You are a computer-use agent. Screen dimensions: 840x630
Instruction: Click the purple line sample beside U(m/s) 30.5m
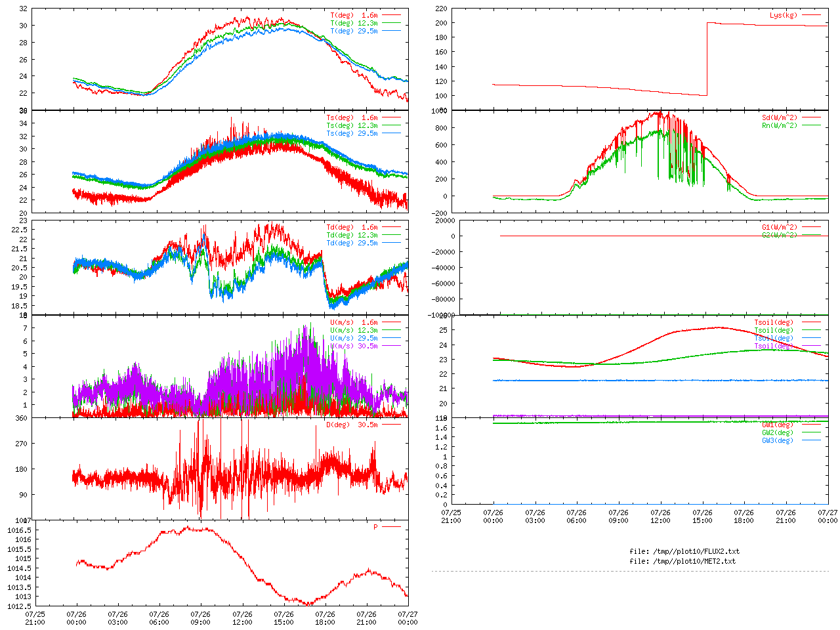click(391, 346)
